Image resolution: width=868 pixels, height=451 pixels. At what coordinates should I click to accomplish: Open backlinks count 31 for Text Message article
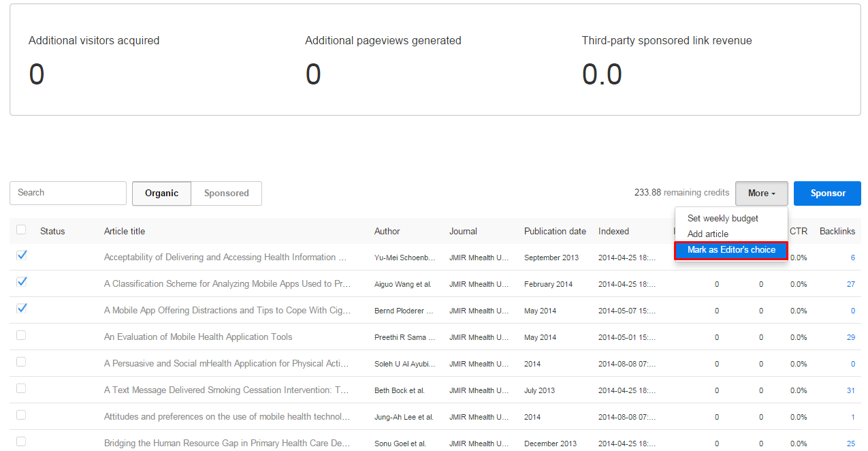[x=850, y=390]
